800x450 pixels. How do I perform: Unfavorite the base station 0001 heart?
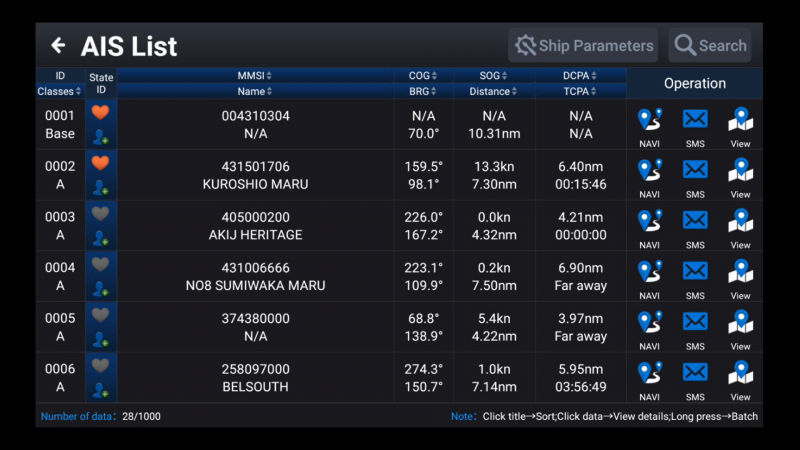[100, 113]
